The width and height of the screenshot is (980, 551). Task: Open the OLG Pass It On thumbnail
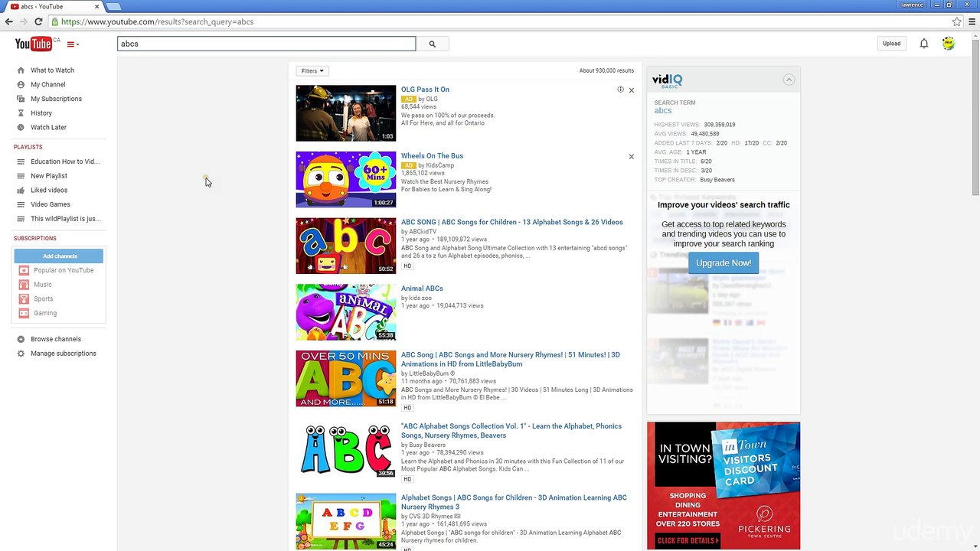[x=346, y=113]
